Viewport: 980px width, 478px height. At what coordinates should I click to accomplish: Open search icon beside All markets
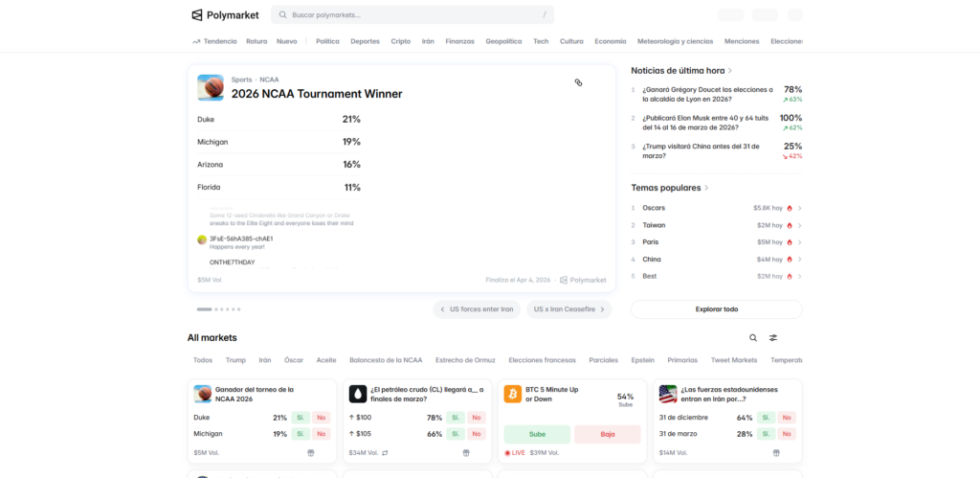(x=753, y=338)
